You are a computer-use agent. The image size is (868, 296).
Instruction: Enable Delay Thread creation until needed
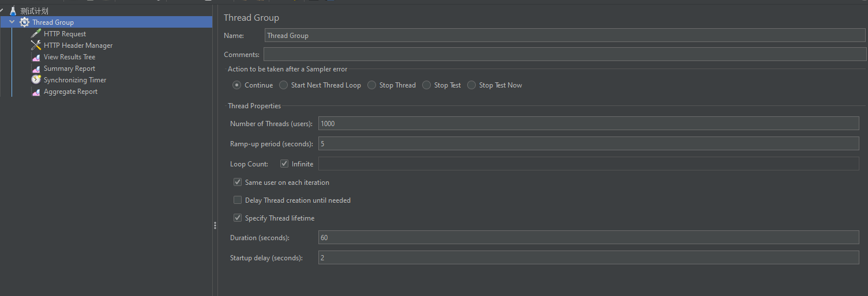[x=238, y=200]
